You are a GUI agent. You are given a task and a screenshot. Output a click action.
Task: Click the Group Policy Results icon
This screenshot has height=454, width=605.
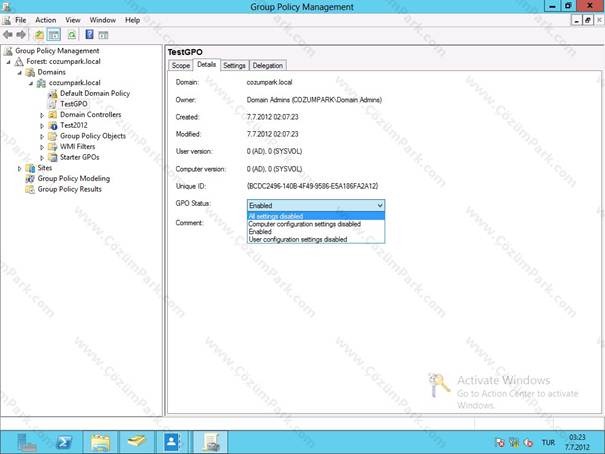[30, 189]
